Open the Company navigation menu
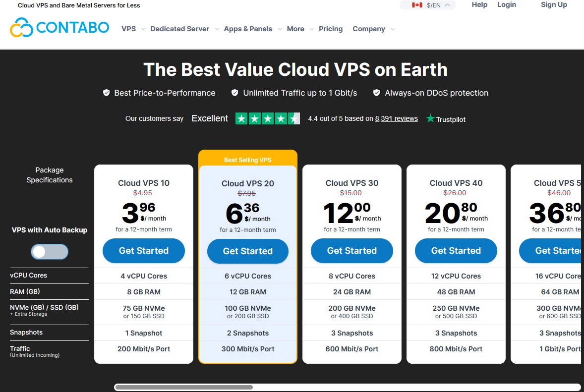Viewport: 584px width, 392px height. tap(373, 29)
